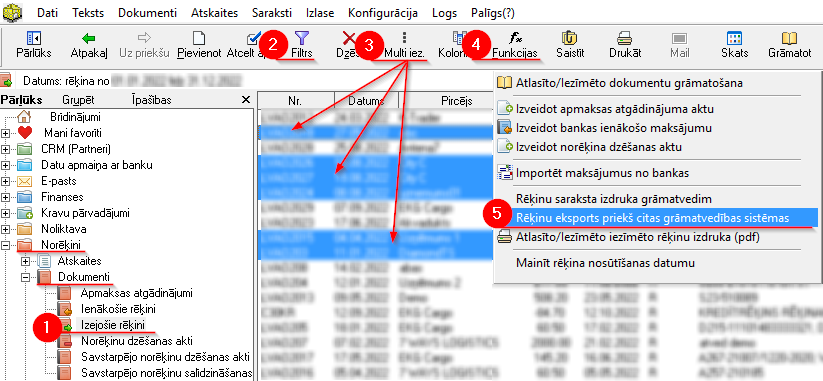Image resolution: width=823 pixels, height=381 pixels.
Task: Open the Konfigurācija menu
Action: click(383, 13)
